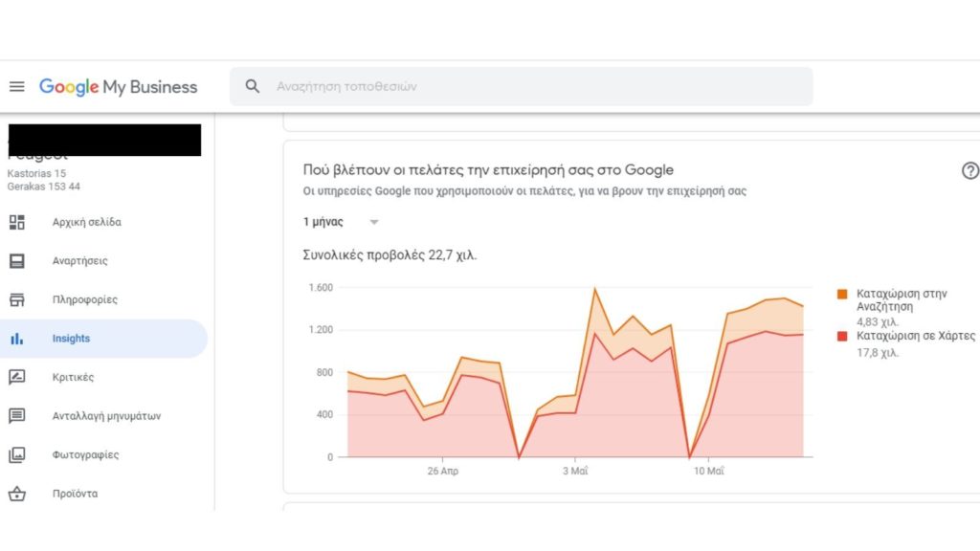The image size is (980, 551).
Task: Click the Ανταλλαγή μηνυμάτων messaging icon
Action: pos(16,415)
